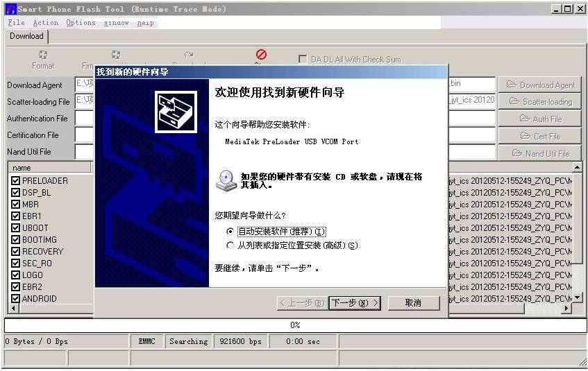Uncheck the UBOOT partition checkbox
The image size is (588, 371).
[15, 228]
